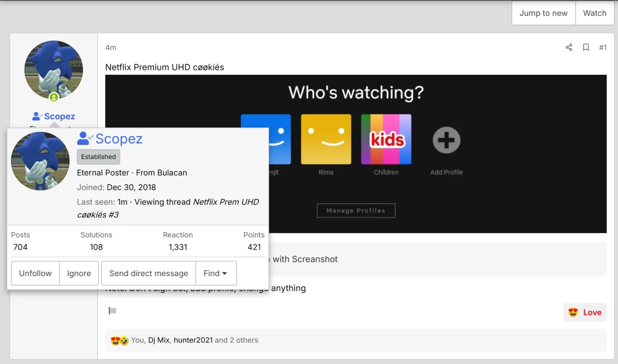The height and width of the screenshot is (364, 618).
Task: Open reactions list via emoji icons
Action: click(x=120, y=340)
